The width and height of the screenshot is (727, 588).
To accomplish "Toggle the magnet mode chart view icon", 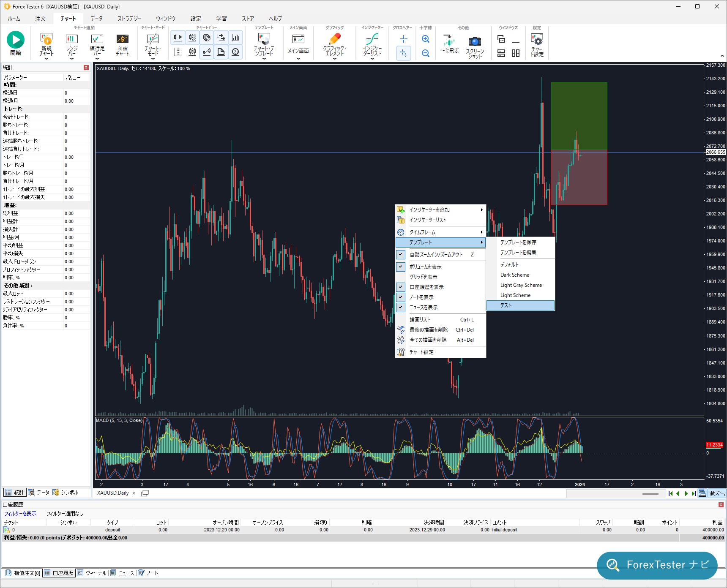I will tap(207, 38).
